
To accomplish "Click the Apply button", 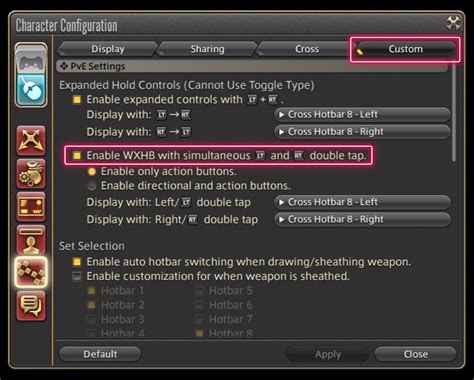I will pos(328,354).
